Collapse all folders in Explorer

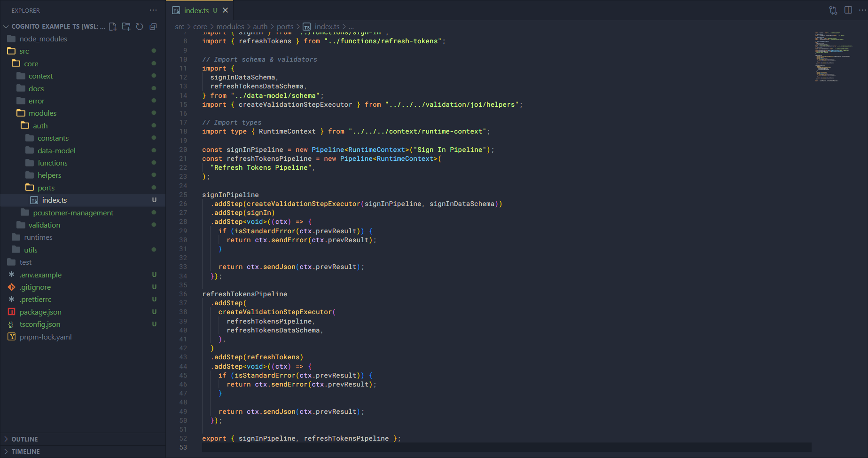point(153,26)
